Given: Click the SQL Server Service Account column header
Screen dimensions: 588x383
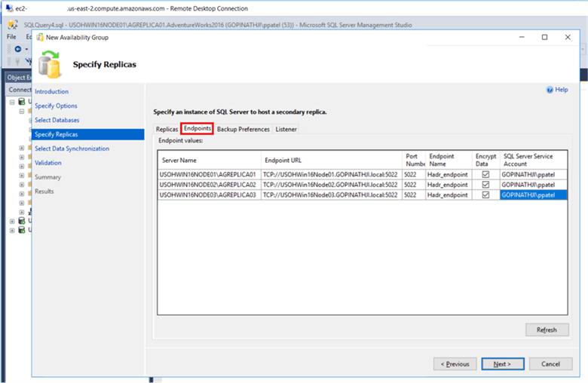Looking at the screenshot, I should 533,160.
